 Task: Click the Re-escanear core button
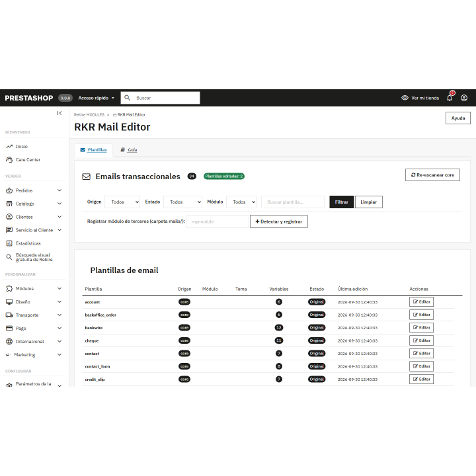pyautogui.click(x=432, y=175)
